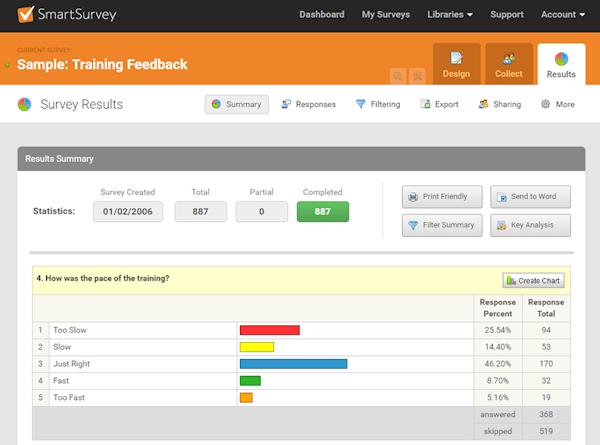
Task: Open the Dashboard menu item
Action: coord(321,15)
